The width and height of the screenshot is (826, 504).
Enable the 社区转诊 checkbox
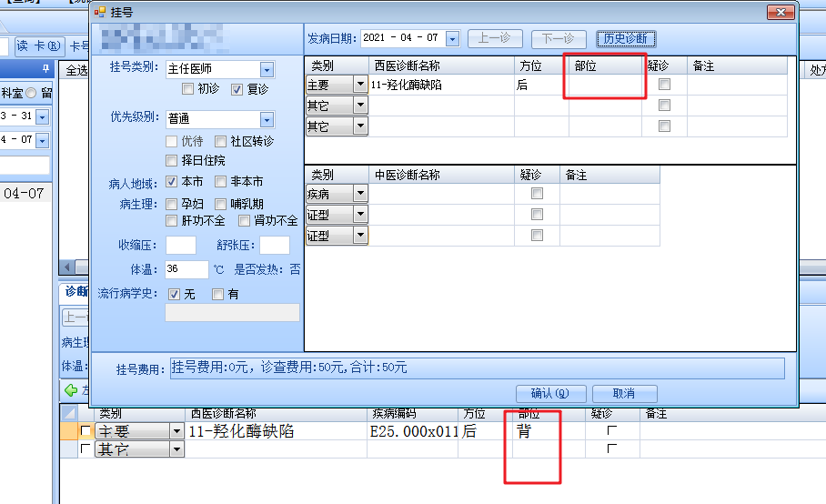click(x=220, y=141)
